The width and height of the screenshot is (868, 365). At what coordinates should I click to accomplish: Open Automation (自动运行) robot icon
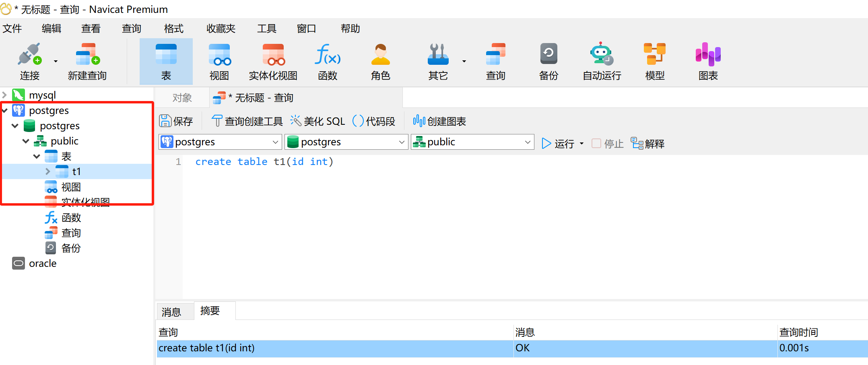coord(602,54)
